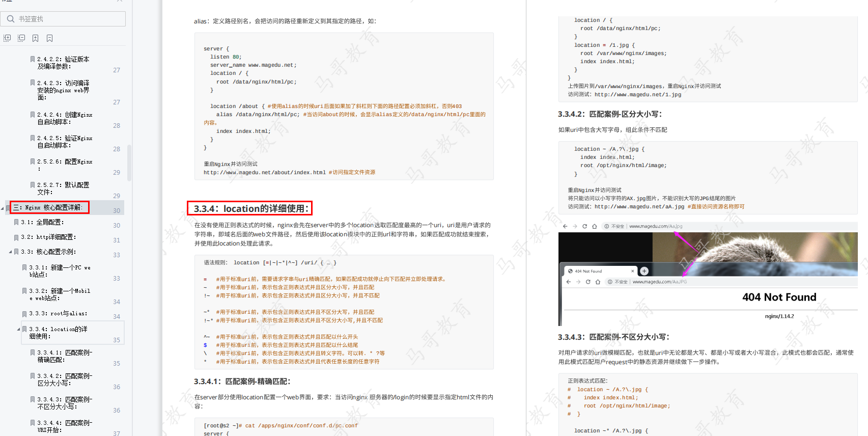Collapse the 三: Nginx 核心配置详解 section

pyautogui.click(x=3, y=208)
